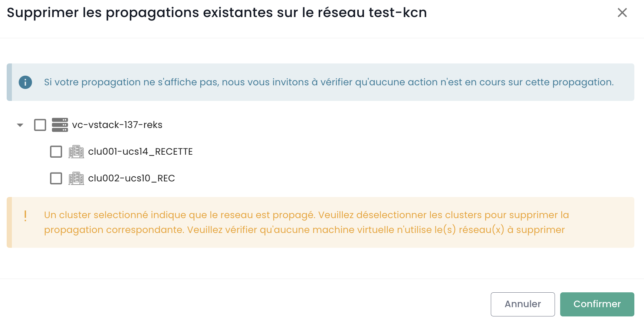The height and width of the screenshot is (322, 644).
Task: Click the warning line starting "propagation correspondante"
Action: click(x=304, y=230)
